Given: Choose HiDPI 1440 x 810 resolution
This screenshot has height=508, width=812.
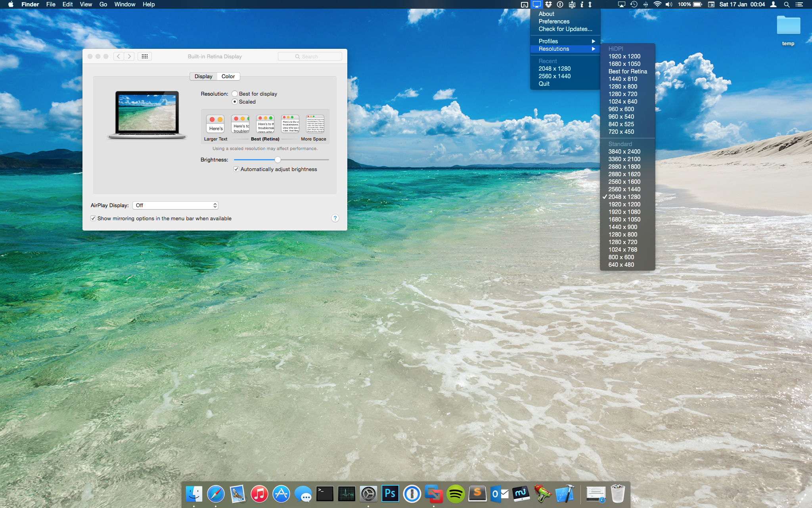Looking at the screenshot, I should pyautogui.click(x=622, y=79).
